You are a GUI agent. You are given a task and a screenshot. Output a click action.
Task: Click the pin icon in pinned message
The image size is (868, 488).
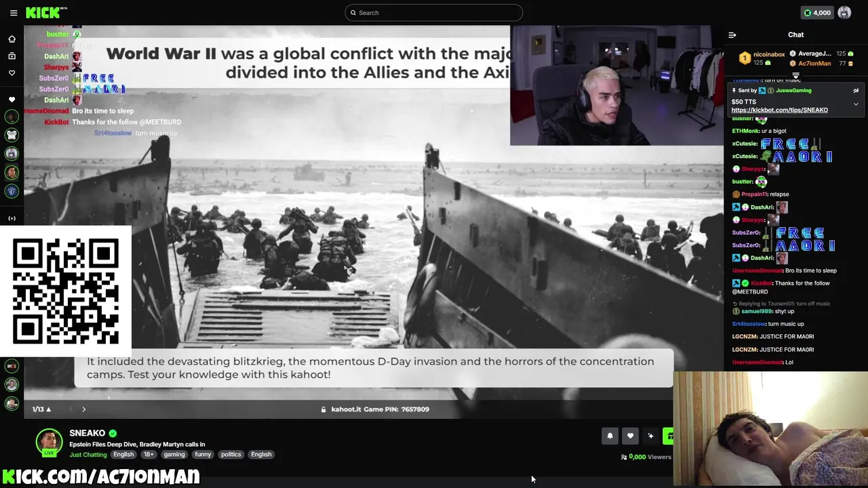pos(734,90)
